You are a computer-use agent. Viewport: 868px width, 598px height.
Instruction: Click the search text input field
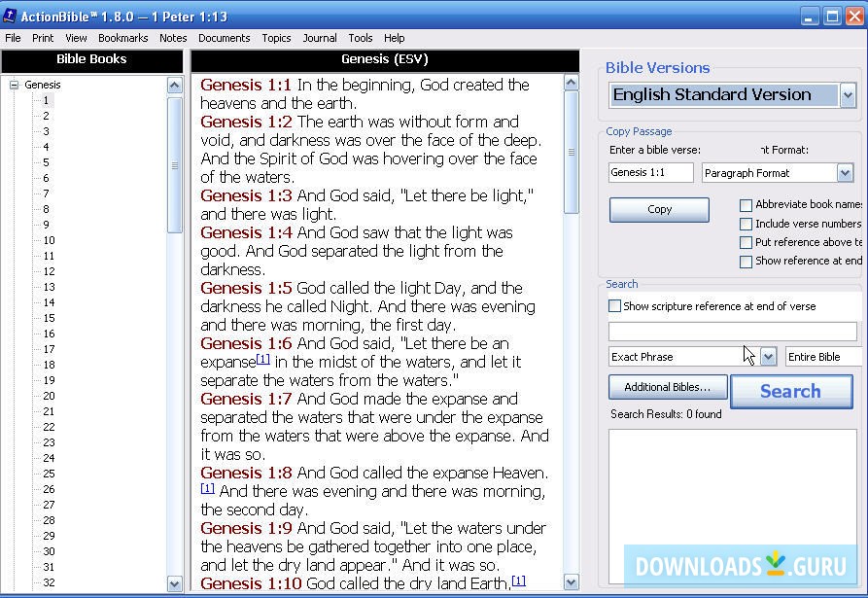pyautogui.click(x=732, y=332)
